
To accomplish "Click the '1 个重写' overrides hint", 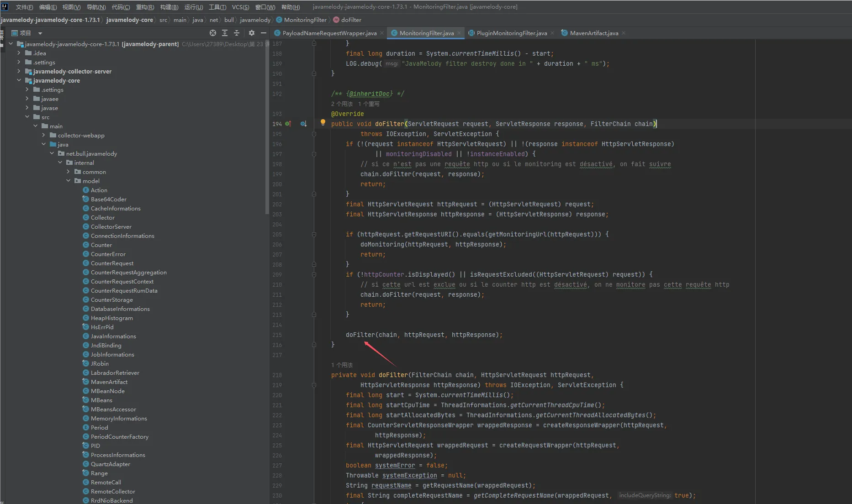I will 369,104.
